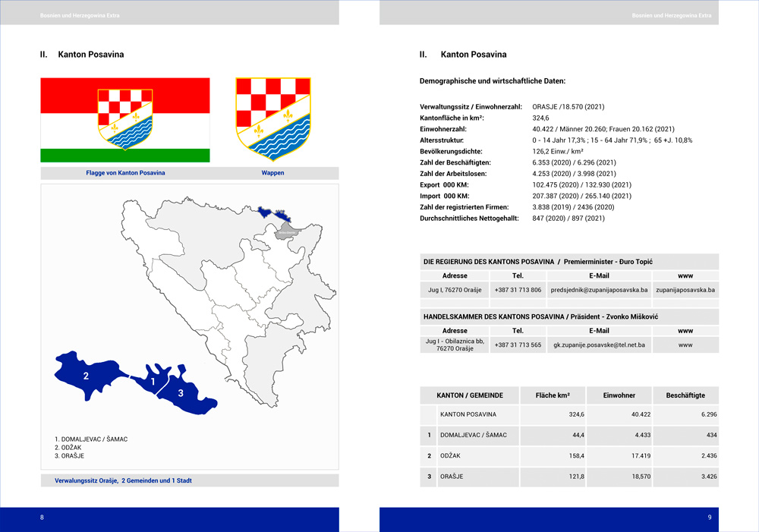Open the zupanijaposavska.ba website link
Screen dimensions: 759x532
[685, 290]
